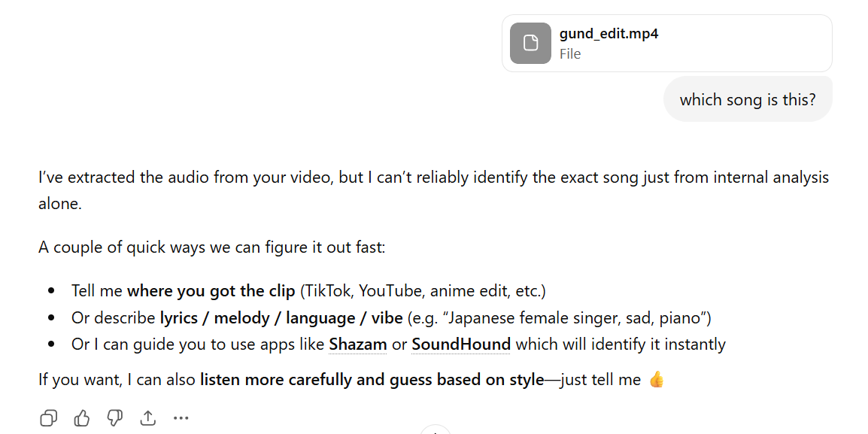Click the bold 'where you got the clip' text
This screenshot has height=434, width=868.
[211, 290]
